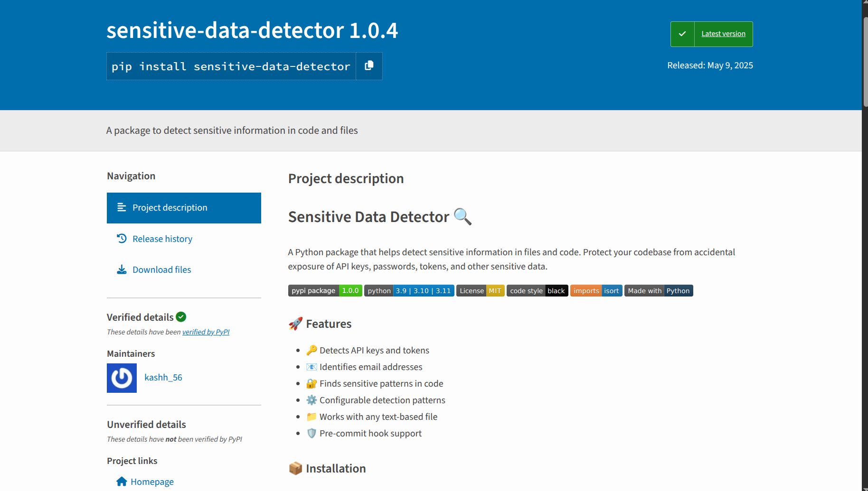Click the Project description lines icon

coord(122,207)
